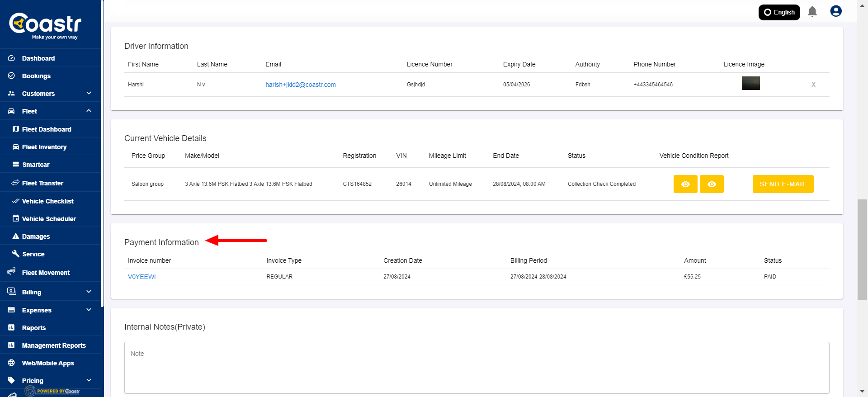
Task: Click the Fleet Transfer arrows icon
Action: pos(15,183)
